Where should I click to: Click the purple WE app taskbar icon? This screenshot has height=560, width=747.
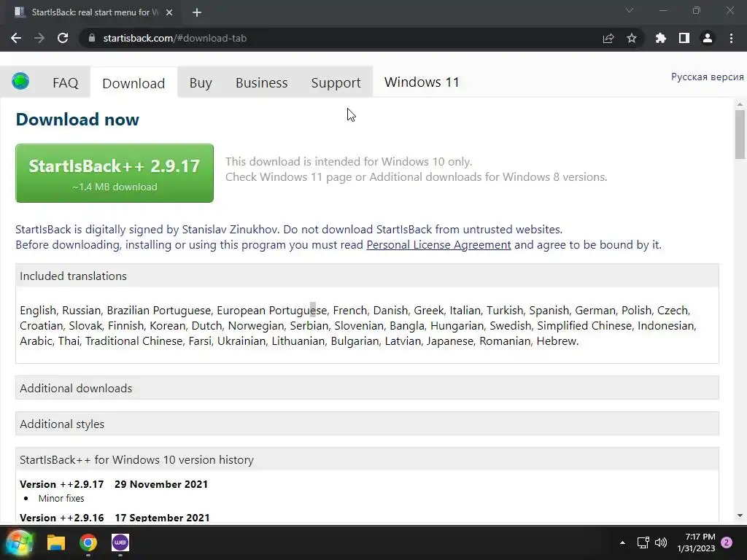[x=120, y=542]
